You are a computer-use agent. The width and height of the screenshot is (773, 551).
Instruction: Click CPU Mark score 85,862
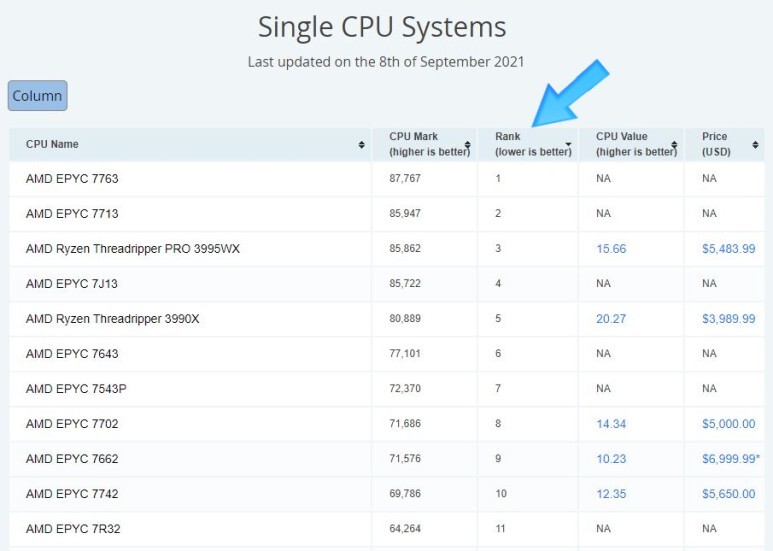coord(405,248)
